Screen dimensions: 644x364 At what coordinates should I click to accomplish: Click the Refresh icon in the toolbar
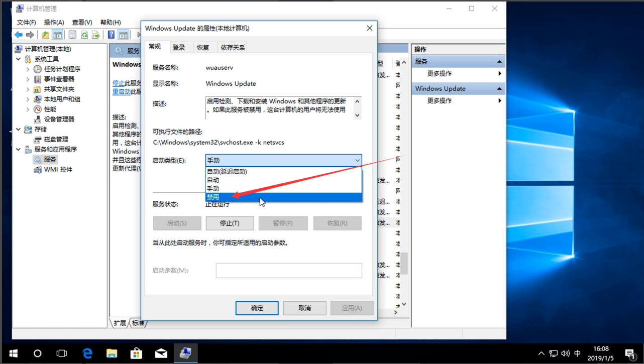pyautogui.click(x=84, y=34)
